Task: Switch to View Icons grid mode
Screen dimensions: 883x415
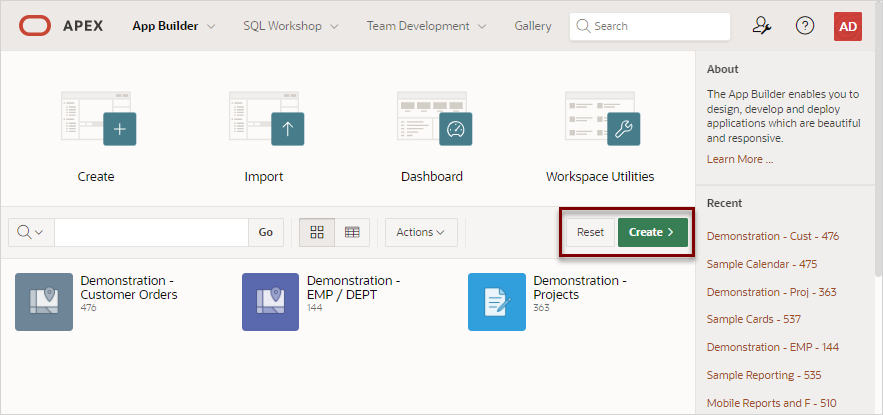Action: (x=317, y=232)
